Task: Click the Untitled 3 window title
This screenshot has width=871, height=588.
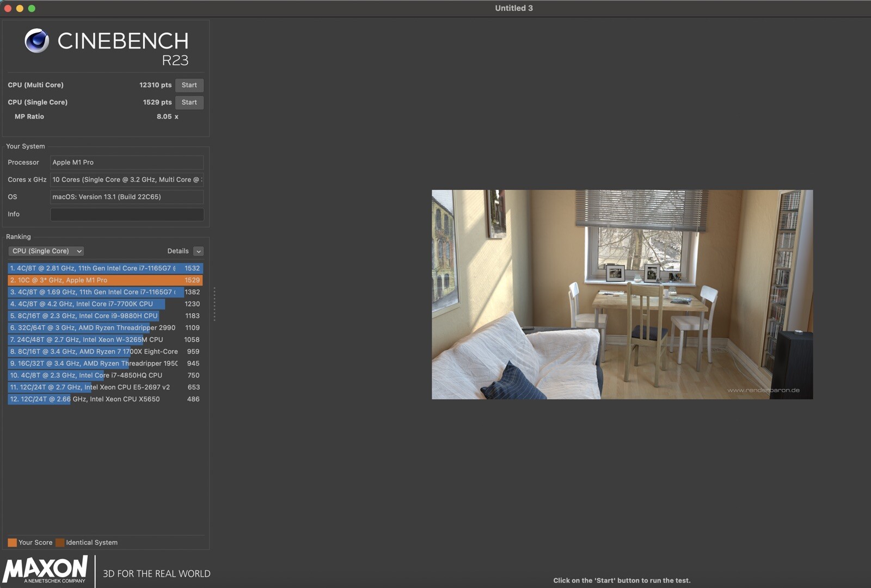Action: point(514,8)
